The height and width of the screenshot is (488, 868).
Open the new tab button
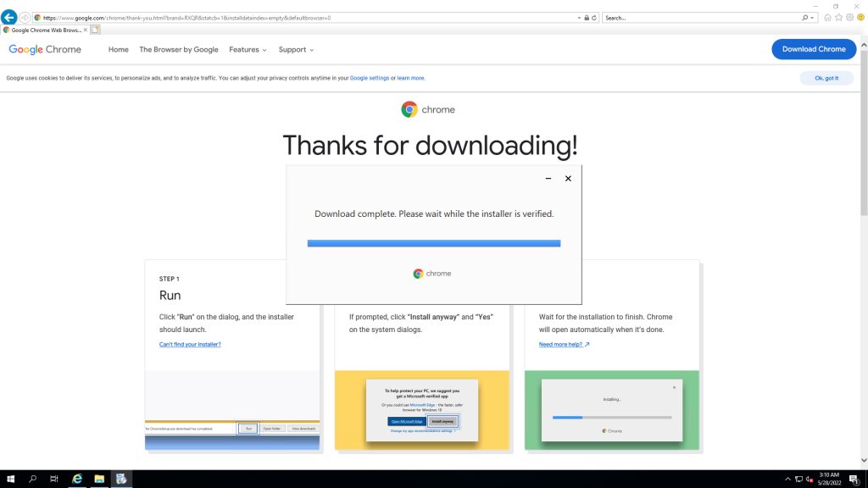[x=96, y=30]
